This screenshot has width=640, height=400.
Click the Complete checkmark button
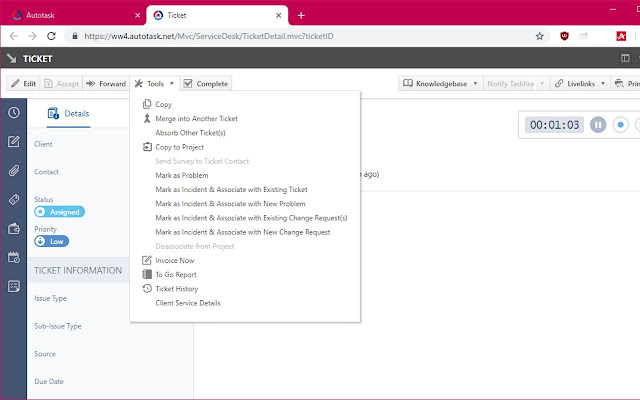point(206,84)
